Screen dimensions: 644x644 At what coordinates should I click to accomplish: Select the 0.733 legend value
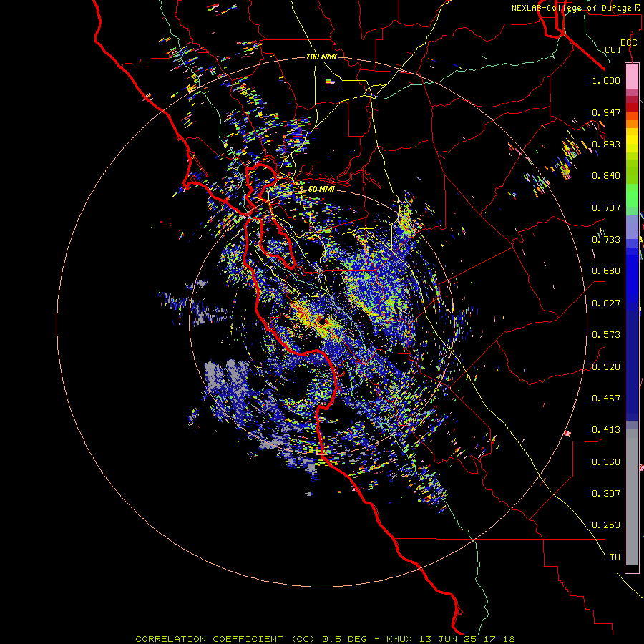click(606, 240)
